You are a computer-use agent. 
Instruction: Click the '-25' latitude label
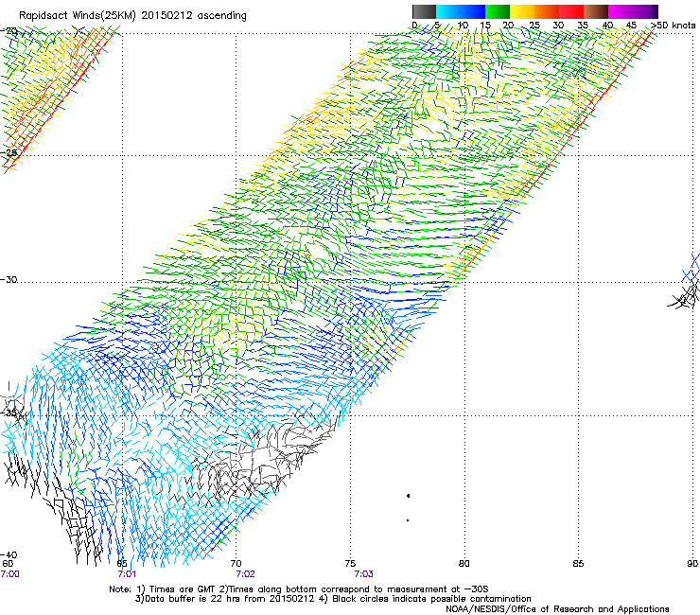9,152
